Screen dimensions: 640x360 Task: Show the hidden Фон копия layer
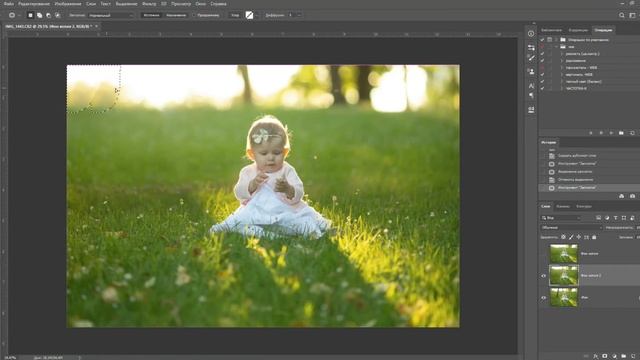click(544, 253)
